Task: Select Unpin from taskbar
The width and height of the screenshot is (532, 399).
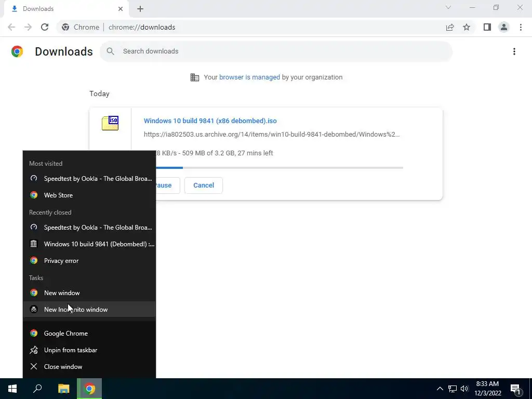Action: (89, 350)
